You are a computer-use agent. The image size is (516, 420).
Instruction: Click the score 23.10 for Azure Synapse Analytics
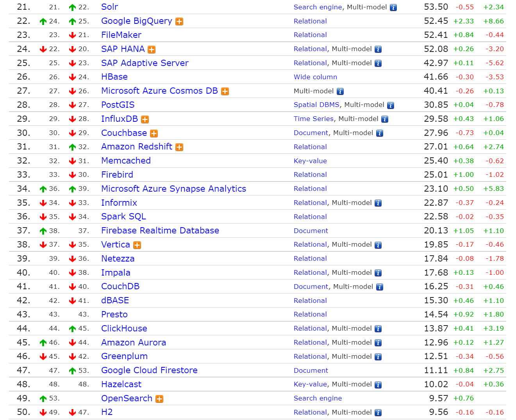[436, 189]
